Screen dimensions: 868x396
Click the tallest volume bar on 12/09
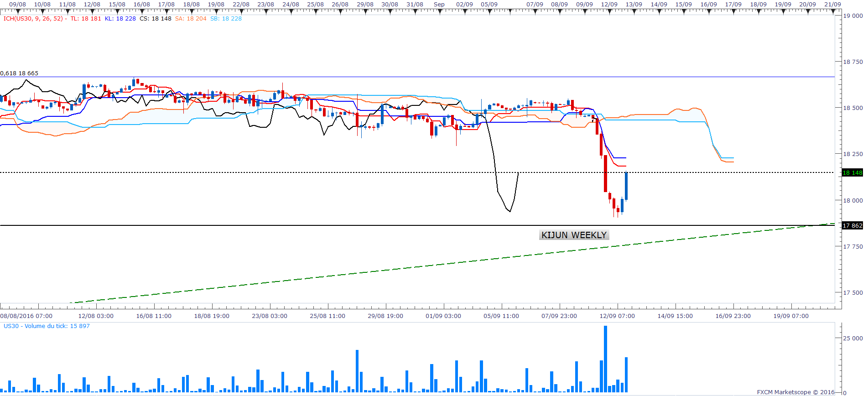pos(605,358)
